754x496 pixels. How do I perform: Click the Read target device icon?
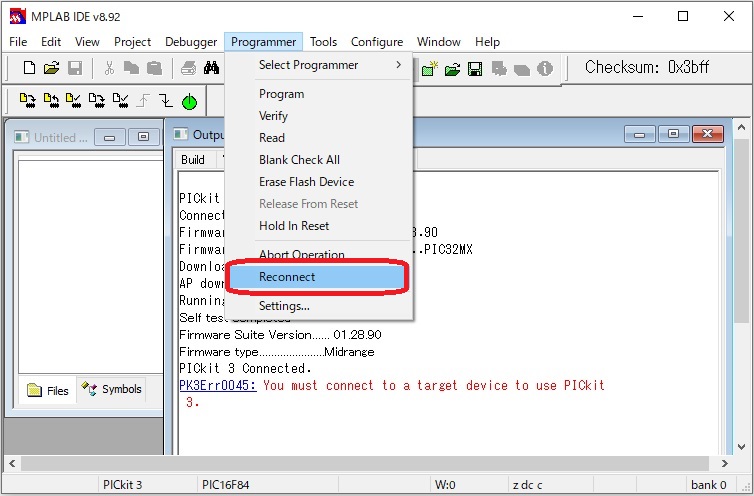click(51, 101)
